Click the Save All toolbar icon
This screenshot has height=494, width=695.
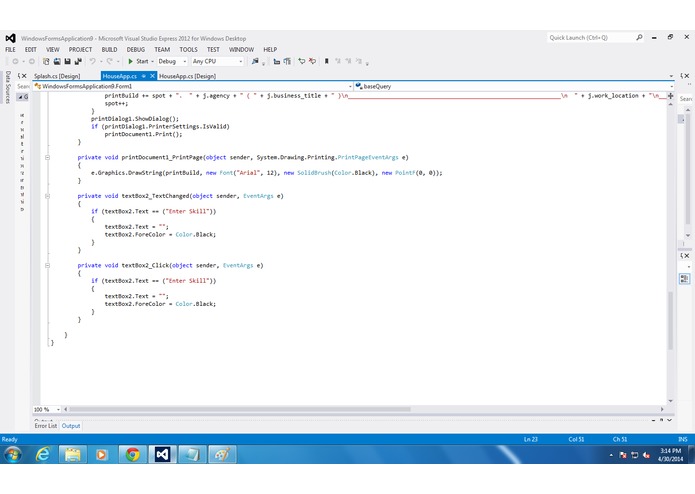click(x=78, y=62)
